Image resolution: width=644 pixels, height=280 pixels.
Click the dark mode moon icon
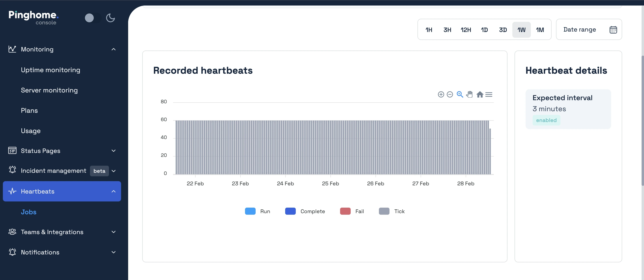[x=110, y=18]
